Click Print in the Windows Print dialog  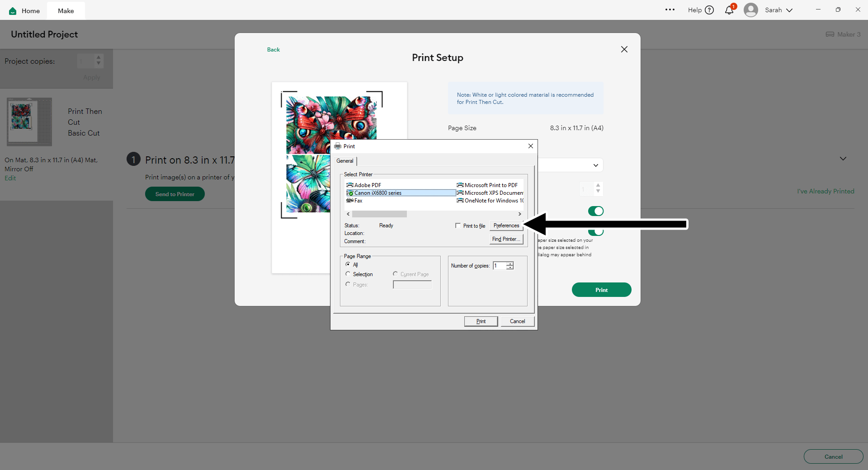click(x=481, y=321)
